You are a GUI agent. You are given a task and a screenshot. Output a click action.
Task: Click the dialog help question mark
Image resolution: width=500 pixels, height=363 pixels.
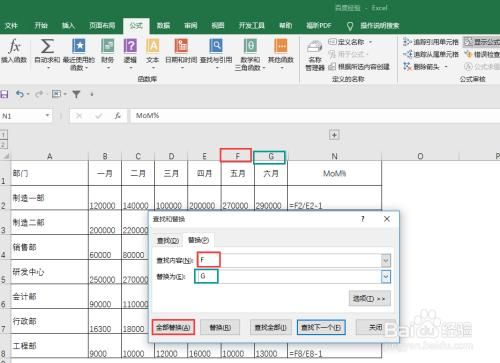[x=363, y=219]
